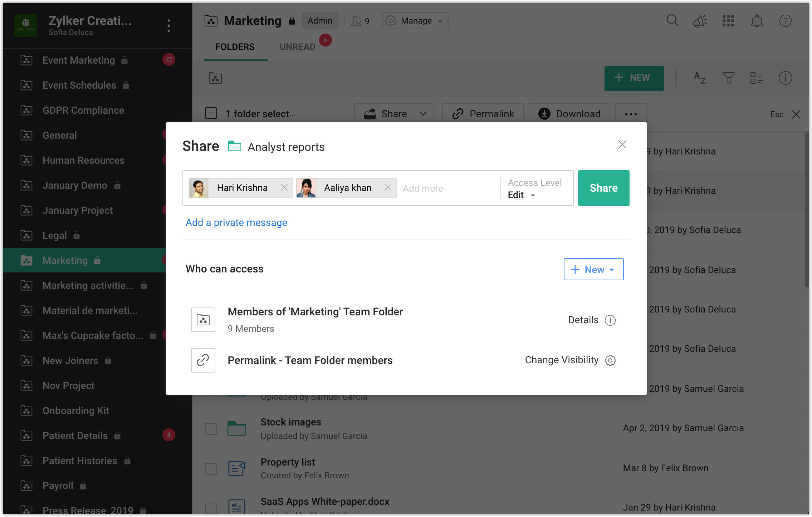Tick the SaaS Apps White-paper checkbox
This screenshot has height=517, width=812.
(211, 508)
